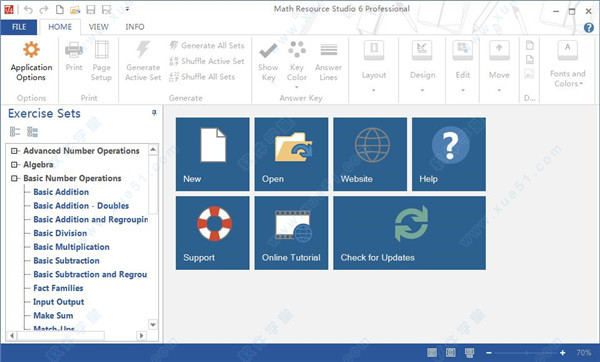
Task: Click the collapse all tree icon
Action: pyautogui.click(x=33, y=132)
